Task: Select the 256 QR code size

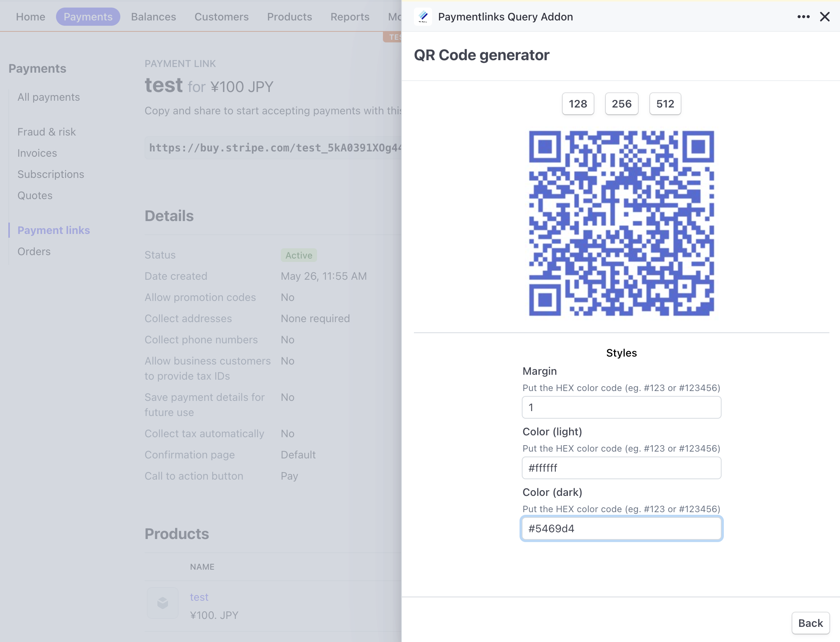Action: coord(621,104)
